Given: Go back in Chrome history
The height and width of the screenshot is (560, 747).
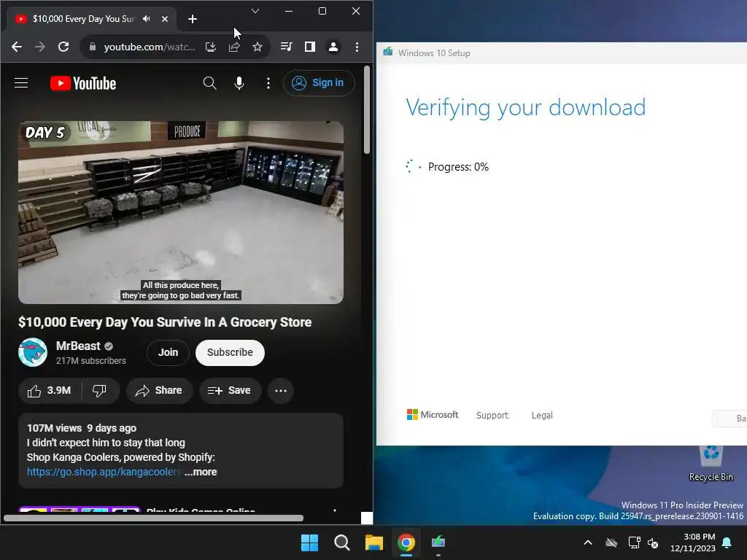Looking at the screenshot, I should (17, 47).
